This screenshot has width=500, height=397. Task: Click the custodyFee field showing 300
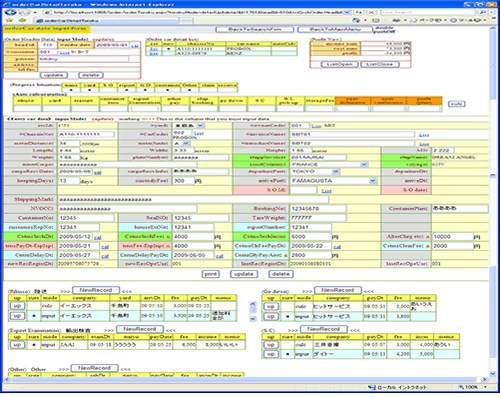(184, 181)
